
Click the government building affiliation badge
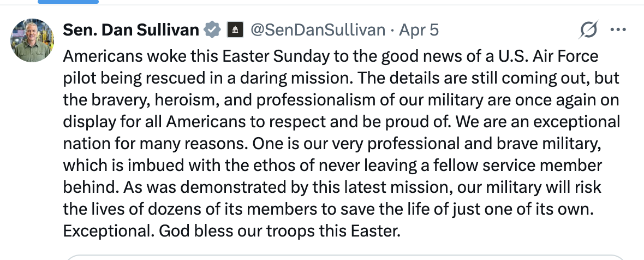click(235, 30)
